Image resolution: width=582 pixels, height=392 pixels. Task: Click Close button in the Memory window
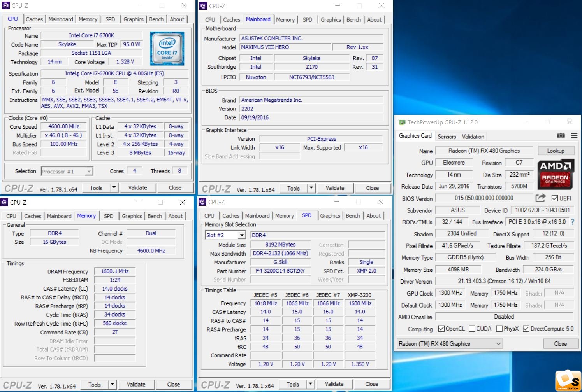[x=173, y=385]
